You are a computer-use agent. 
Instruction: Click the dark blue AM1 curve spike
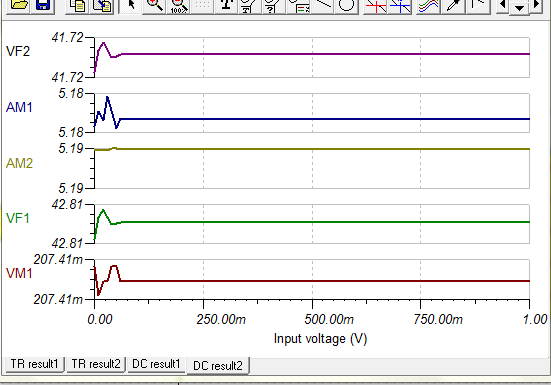click(108, 98)
